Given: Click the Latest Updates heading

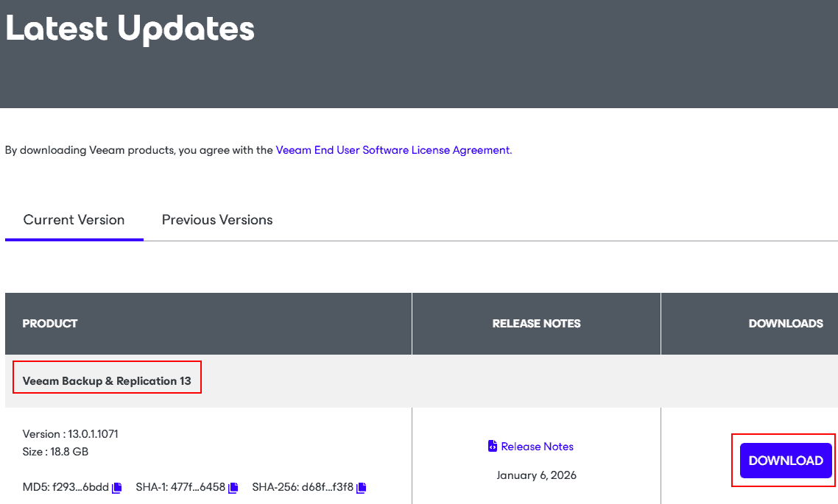Looking at the screenshot, I should point(130,28).
